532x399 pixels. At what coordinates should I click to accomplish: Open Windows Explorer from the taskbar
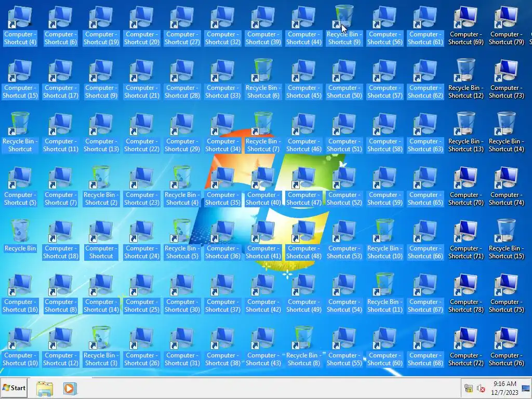tap(45, 389)
